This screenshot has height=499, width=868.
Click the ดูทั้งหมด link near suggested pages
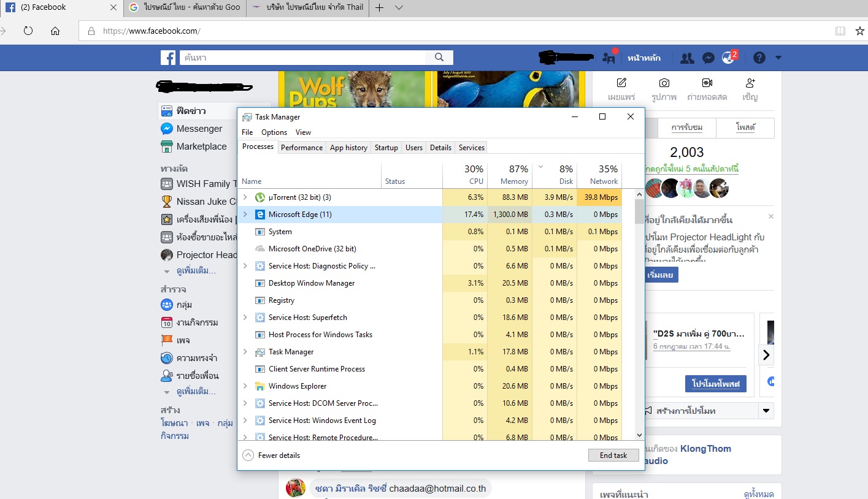(x=759, y=494)
